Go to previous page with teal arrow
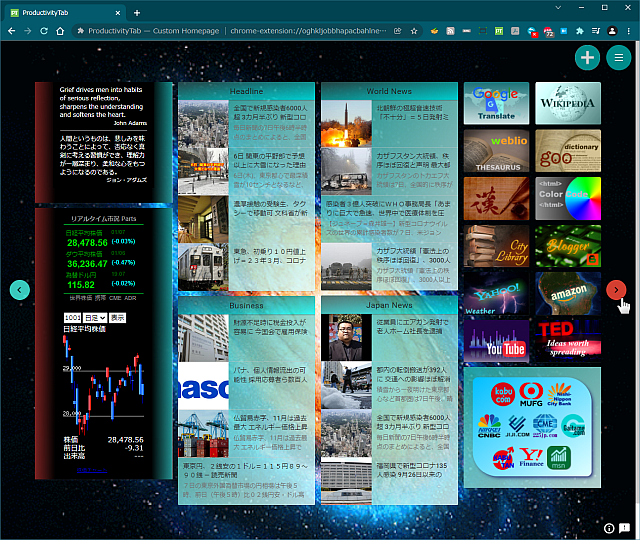 [x=20, y=290]
